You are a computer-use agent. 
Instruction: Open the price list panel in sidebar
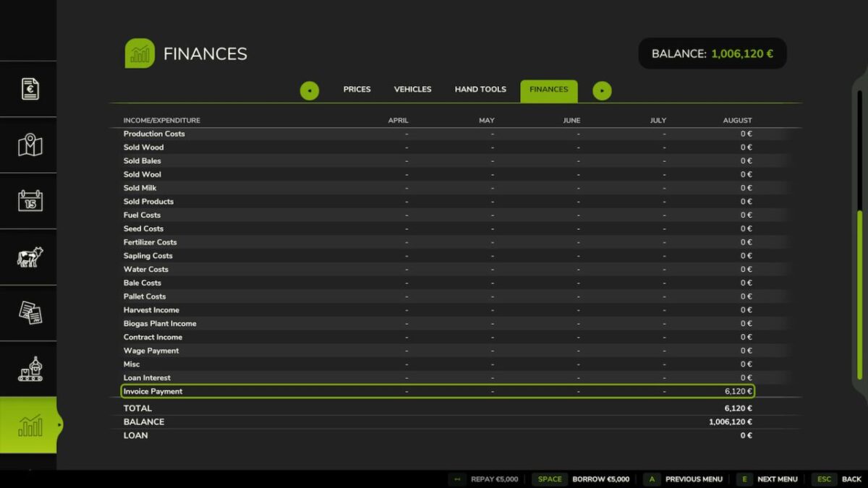(x=29, y=88)
